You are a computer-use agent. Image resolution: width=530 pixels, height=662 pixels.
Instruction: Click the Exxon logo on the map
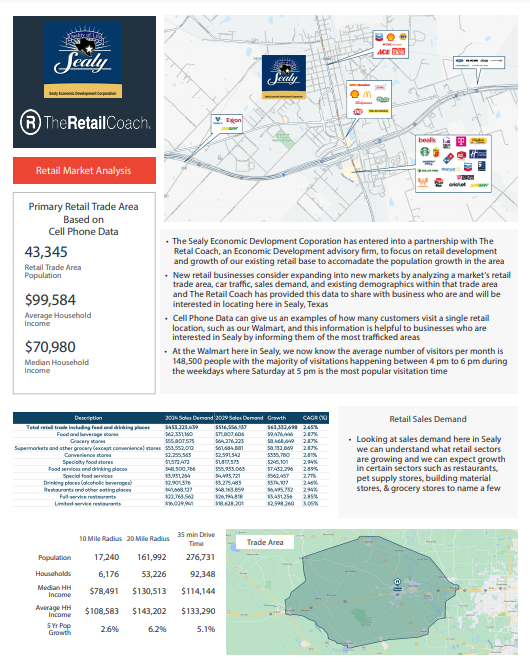coord(234,120)
